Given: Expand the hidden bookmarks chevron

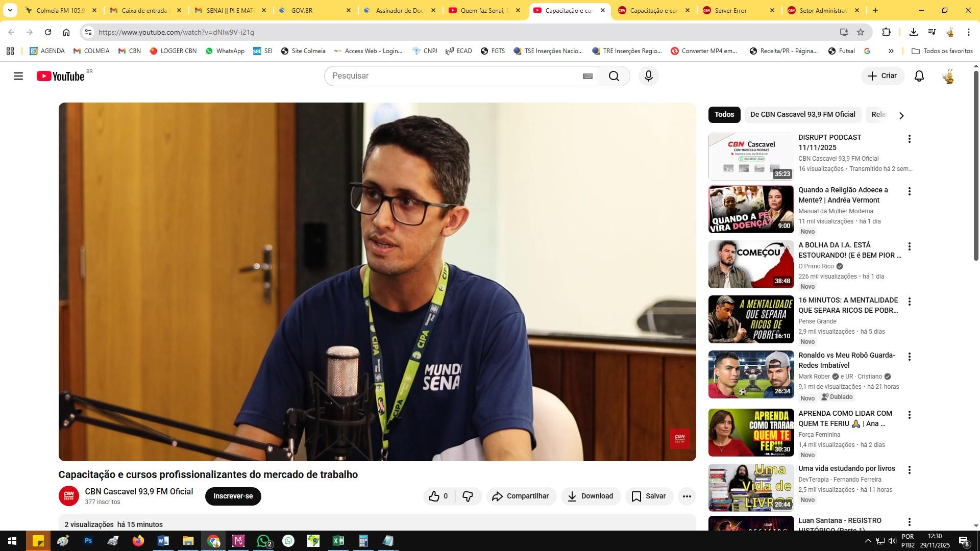Looking at the screenshot, I should pos(891,51).
